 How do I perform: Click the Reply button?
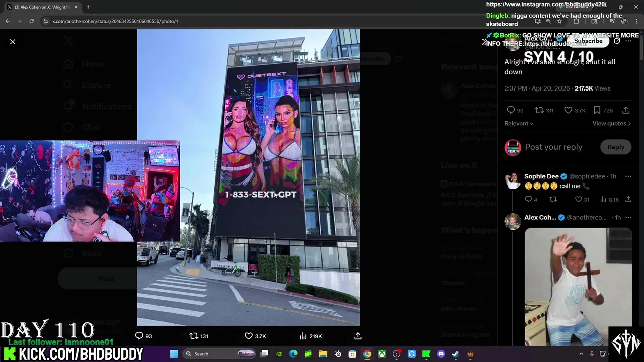pyautogui.click(x=615, y=147)
